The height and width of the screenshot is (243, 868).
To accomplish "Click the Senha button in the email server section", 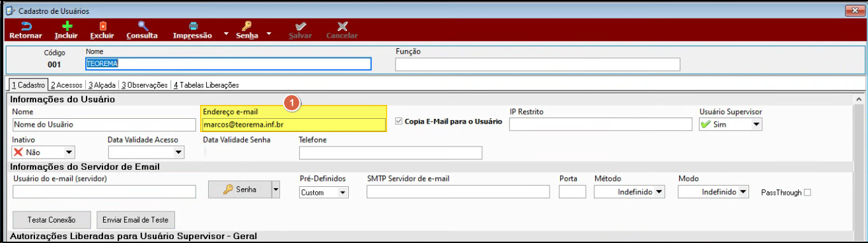I will click(240, 190).
